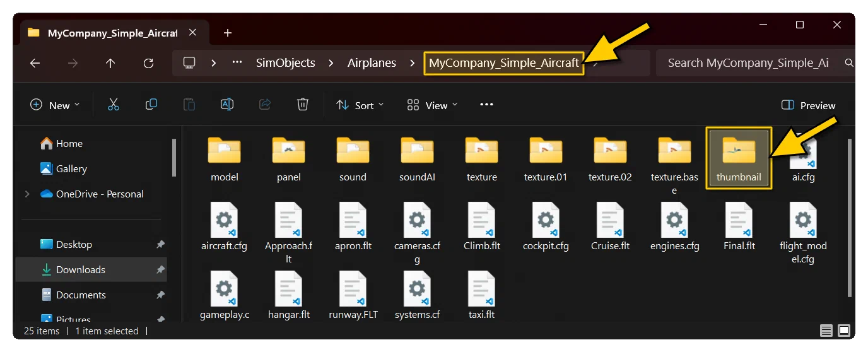Go forward with the right arrow
The height and width of the screenshot is (352, 868).
(73, 63)
